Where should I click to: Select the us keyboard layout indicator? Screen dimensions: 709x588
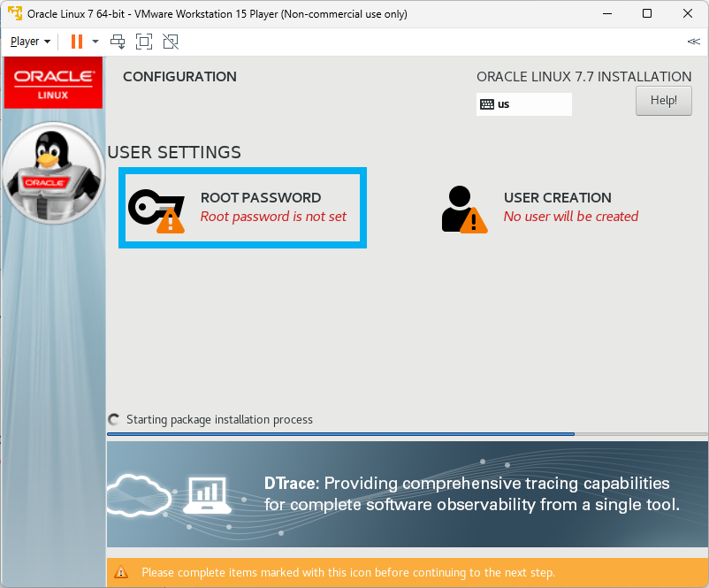pyautogui.click(x=523, y=104)
